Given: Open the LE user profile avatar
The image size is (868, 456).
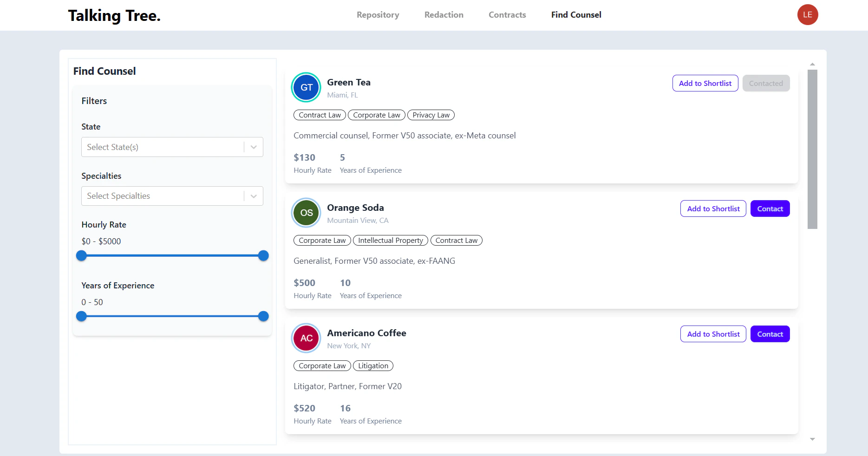Looking at the screenshot, I should coord(808,15).
